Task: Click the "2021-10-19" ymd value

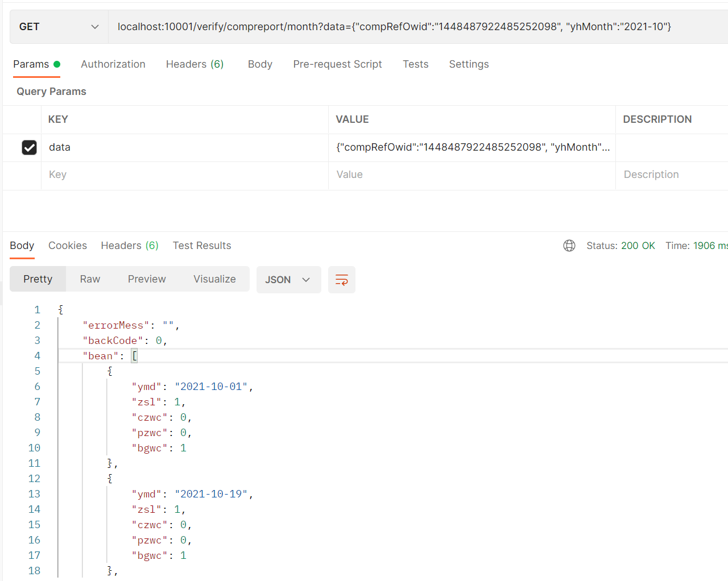Action: (x=212, y=494)
